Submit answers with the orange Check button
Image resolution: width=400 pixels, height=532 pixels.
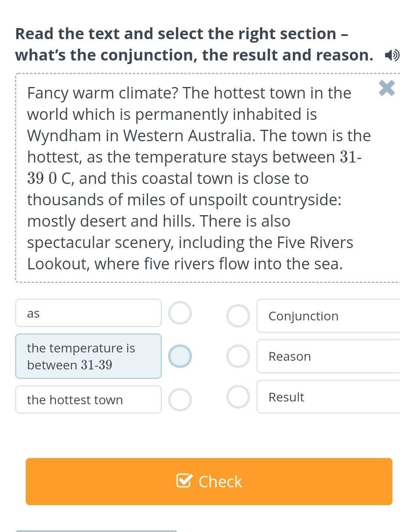click(x=209, y=481)
